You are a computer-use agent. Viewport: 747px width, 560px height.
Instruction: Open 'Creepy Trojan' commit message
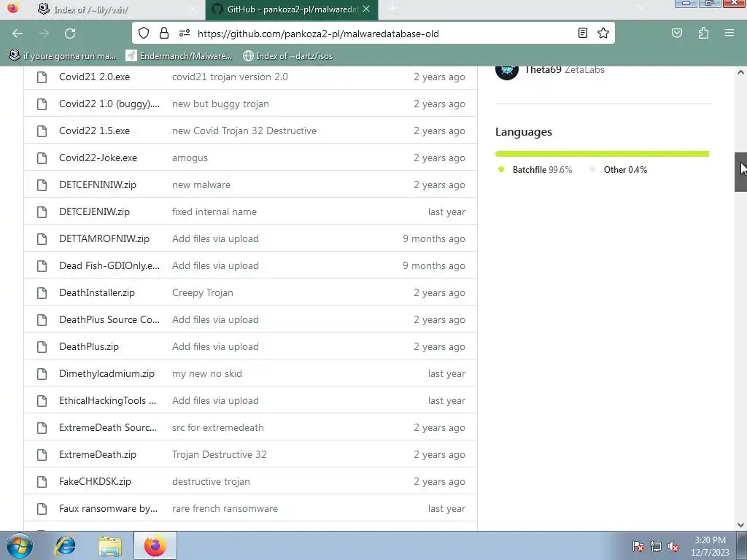click(x=203, y=293)
